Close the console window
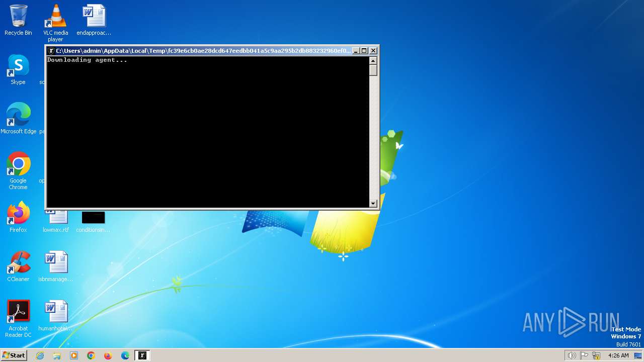The image size is (644, 362). (x=373, y=51)
